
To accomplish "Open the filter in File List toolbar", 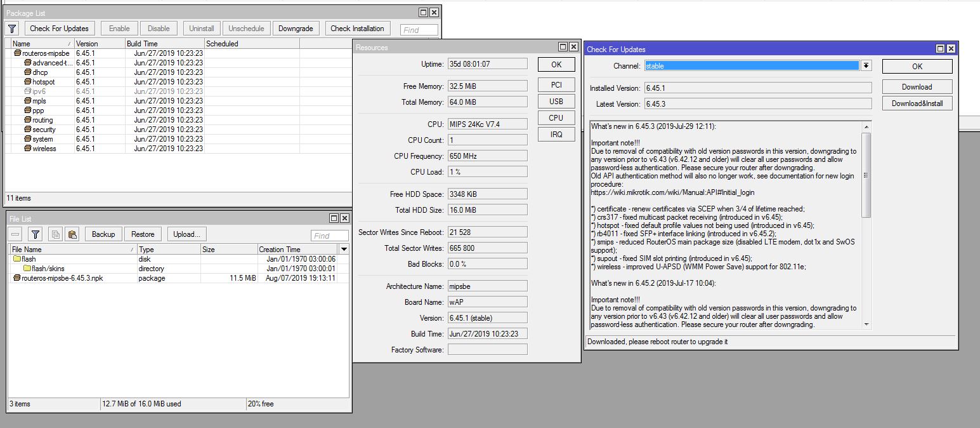I will coord(36,234).
